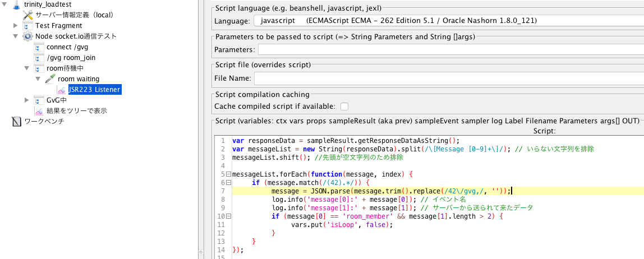This screenshot has height=259, width=644.
Task: Click the Test Fragment icon
Action: pos(27,25)
